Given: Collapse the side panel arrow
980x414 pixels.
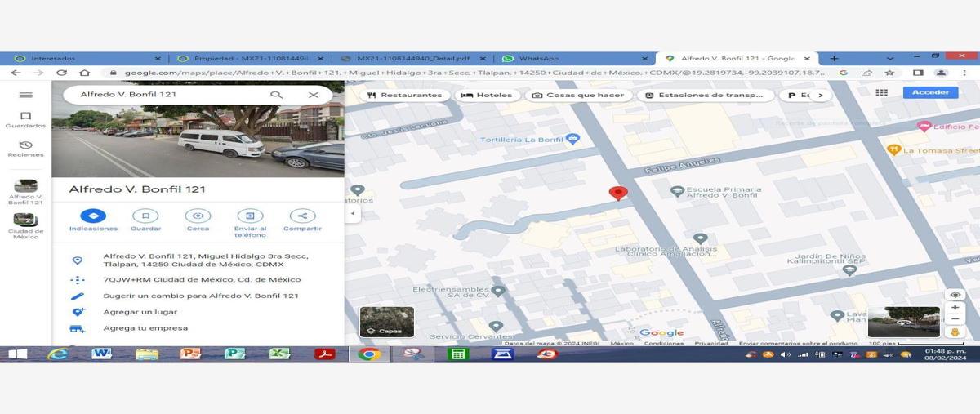Looking at the screenshot, I should coord(353,213).
